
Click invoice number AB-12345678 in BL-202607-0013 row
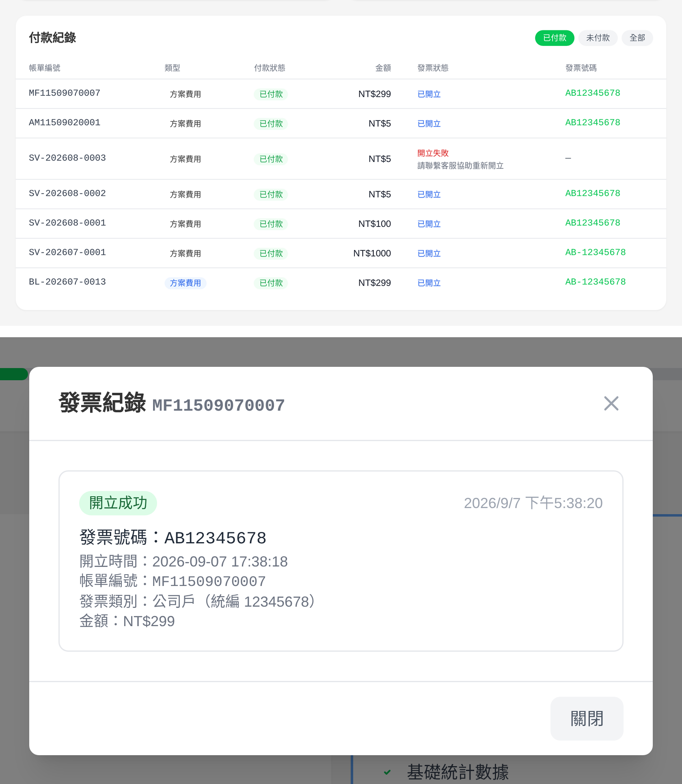pos(596,282)
